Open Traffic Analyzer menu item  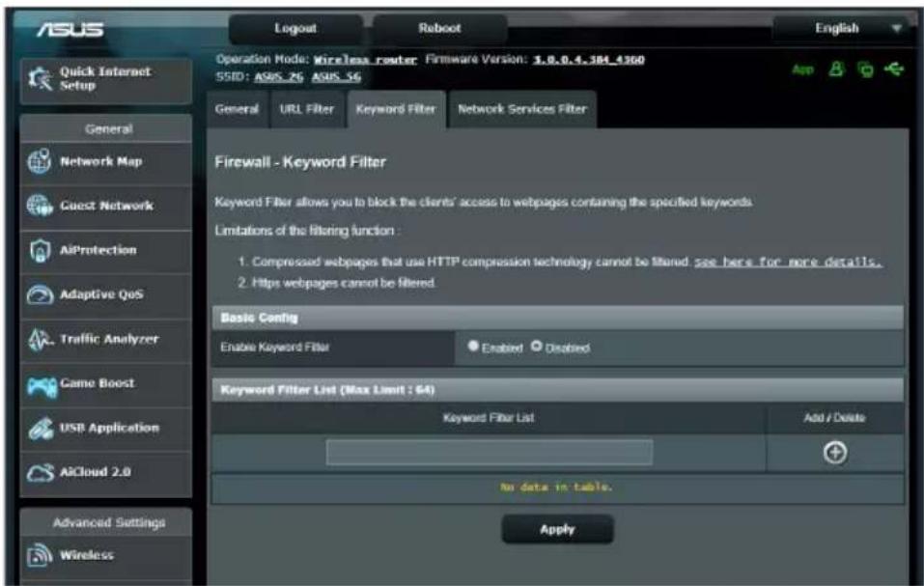coord(106,339)
